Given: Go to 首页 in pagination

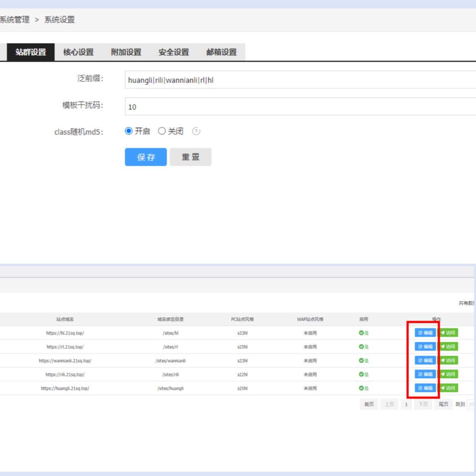Looking at the screenshot, I should tap(369, 404).
